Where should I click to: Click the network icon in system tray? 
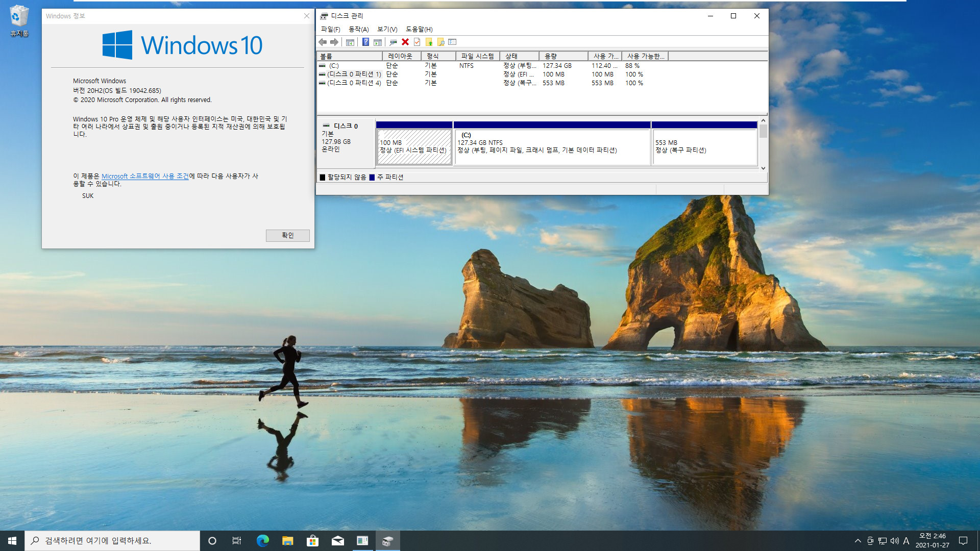[883, 541]
